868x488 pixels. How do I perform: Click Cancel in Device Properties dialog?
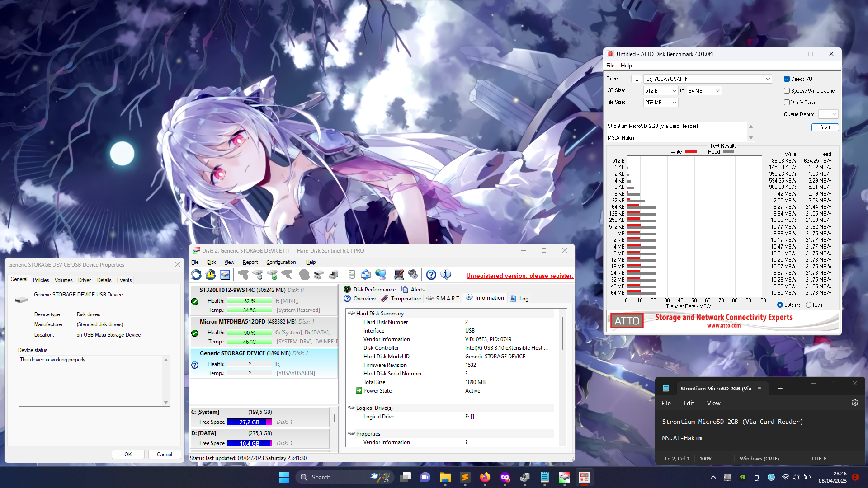[165, 455]
